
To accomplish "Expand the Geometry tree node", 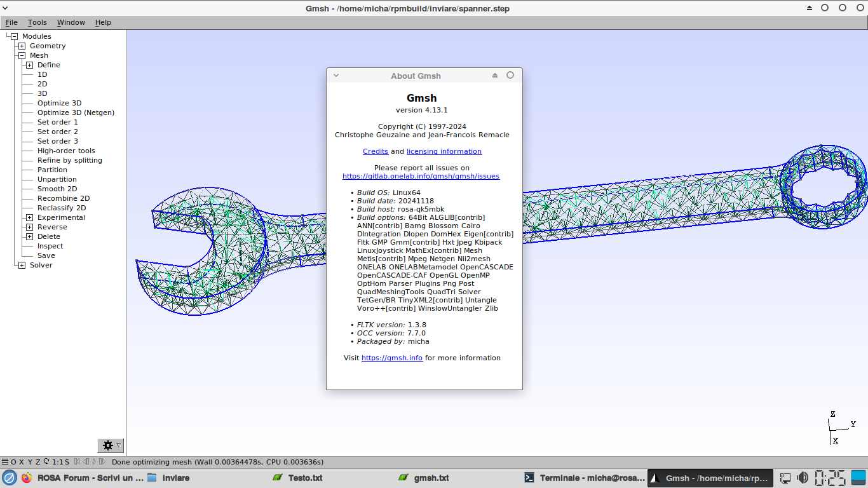I will pos(22,46).
